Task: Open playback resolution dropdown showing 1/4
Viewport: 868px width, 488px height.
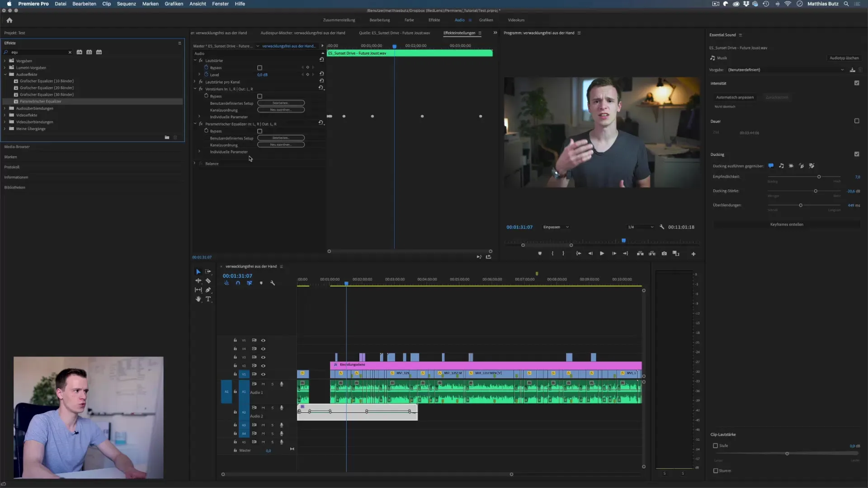Action: (640, 227)
